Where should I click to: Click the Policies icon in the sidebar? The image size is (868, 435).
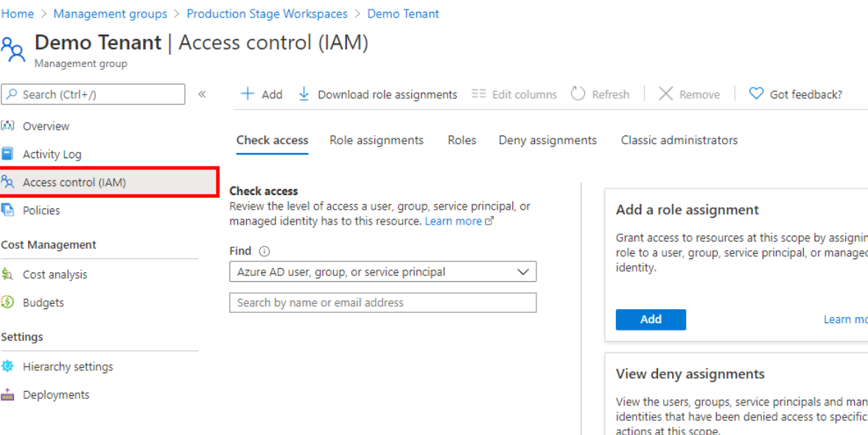point(8,210)
